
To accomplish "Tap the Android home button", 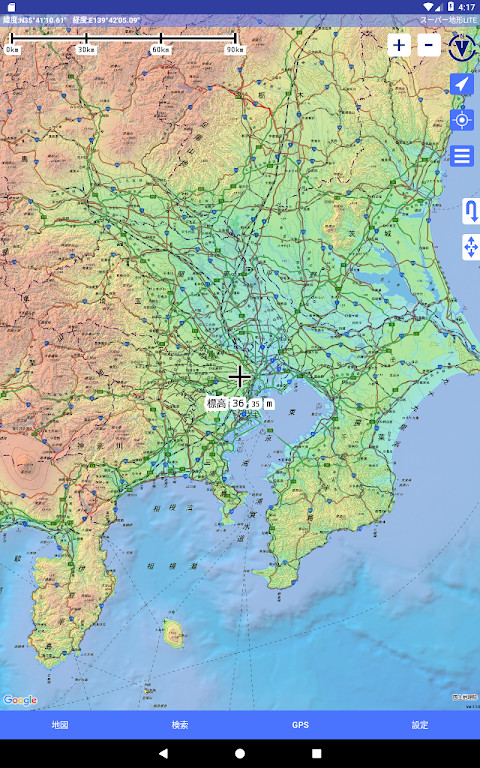I will 240,753.
